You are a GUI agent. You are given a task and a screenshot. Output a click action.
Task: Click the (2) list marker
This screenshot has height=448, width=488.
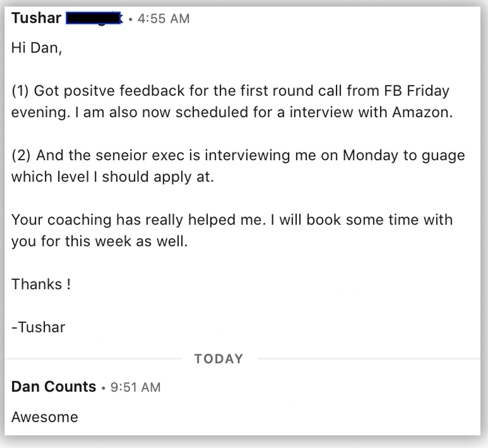21,155
